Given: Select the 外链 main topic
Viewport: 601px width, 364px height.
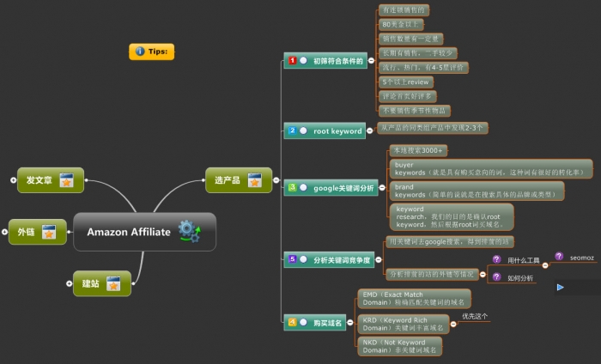Looking at the screenshot, I should (38, 232).
